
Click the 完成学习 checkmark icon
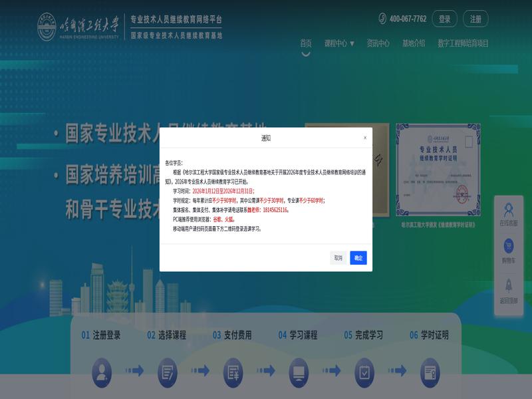(364, 370)
